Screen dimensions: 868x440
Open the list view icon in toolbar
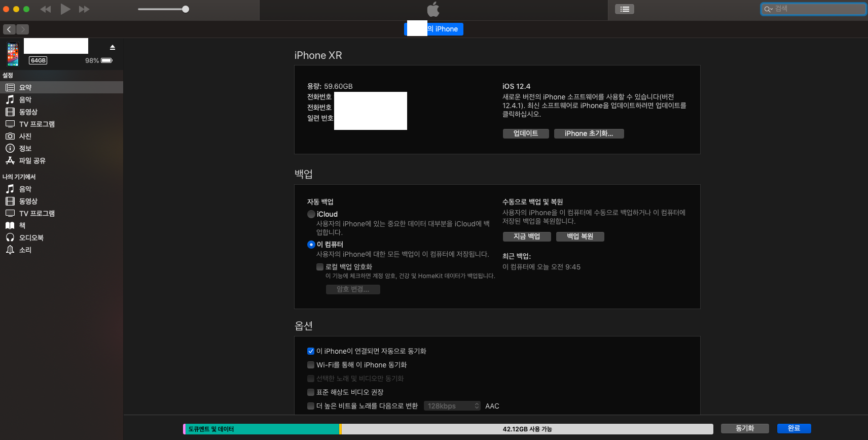click(x=625, y=9)
